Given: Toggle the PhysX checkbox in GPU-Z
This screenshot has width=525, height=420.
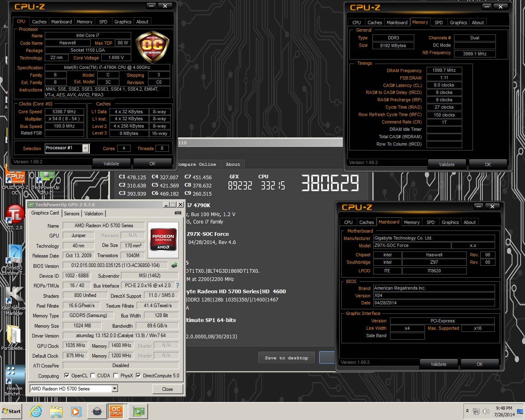Looking at the screenshot, I should tap(116, 375).
